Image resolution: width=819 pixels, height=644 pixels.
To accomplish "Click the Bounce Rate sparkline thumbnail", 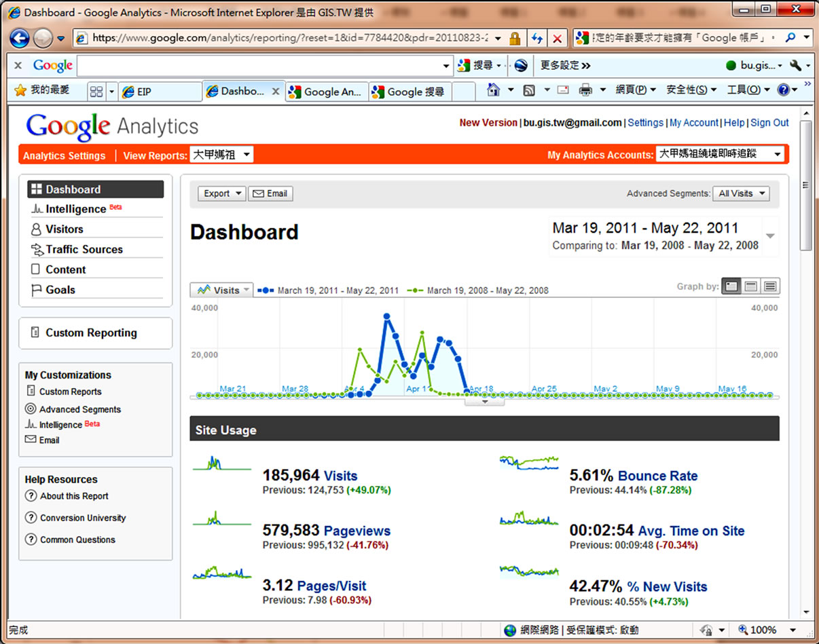I will click(529, 463).
